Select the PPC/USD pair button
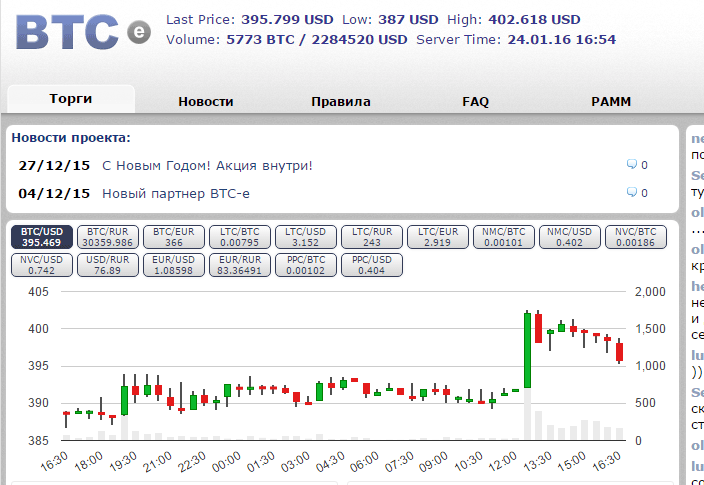 tap(372, 265)
